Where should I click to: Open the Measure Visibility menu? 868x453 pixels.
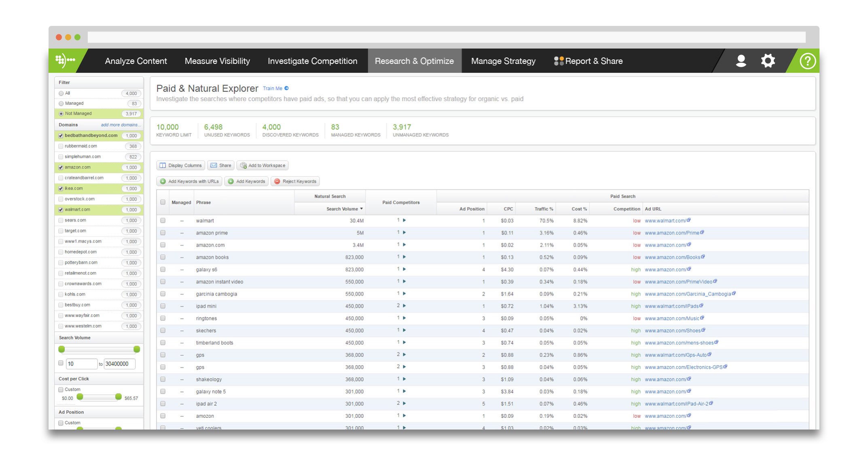(217, 61)
